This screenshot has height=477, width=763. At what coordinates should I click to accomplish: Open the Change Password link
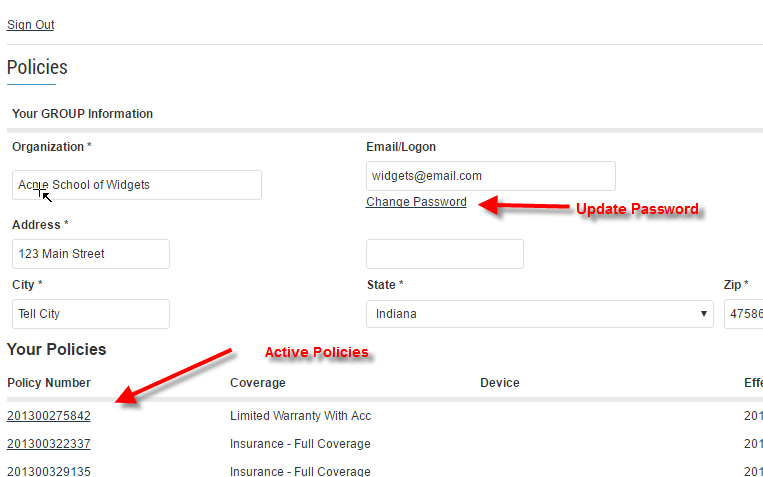tap(416, 202)
